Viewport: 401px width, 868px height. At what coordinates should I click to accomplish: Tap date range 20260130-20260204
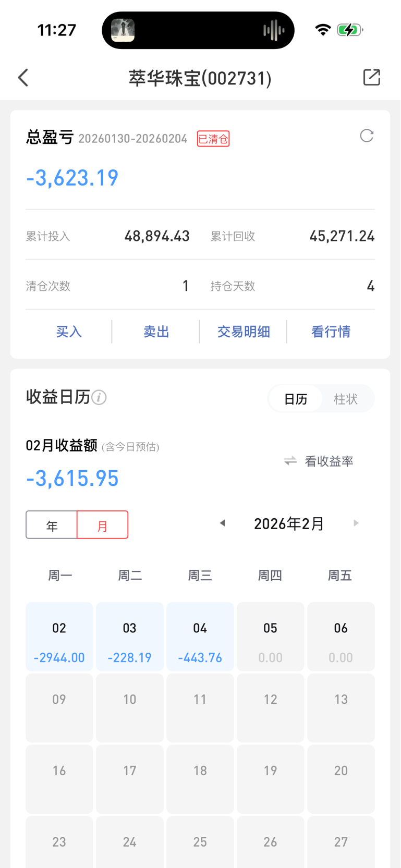click(133, 139)
